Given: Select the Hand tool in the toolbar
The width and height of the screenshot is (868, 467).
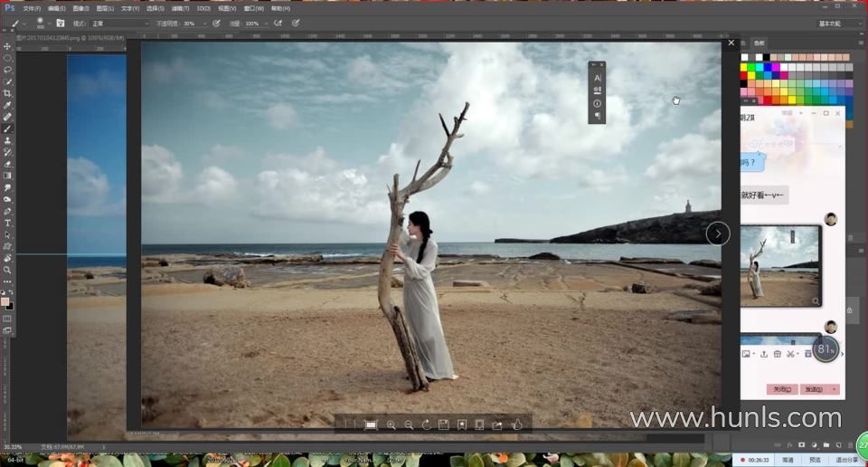Looking at the screenshot, I should [x=7, y=258].
